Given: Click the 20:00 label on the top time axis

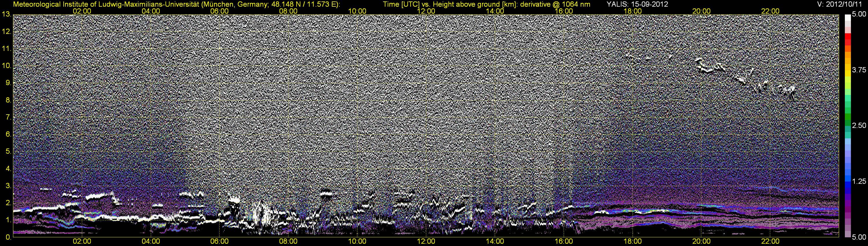Looking at the screenshot, I should pos(702,11).
